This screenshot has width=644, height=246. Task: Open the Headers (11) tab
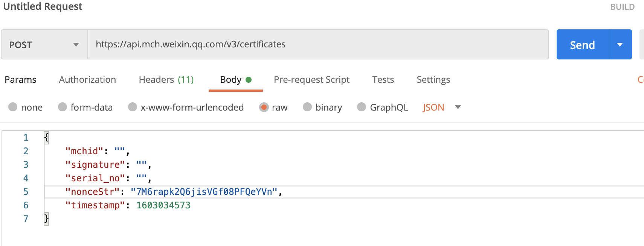pos(166,80)
